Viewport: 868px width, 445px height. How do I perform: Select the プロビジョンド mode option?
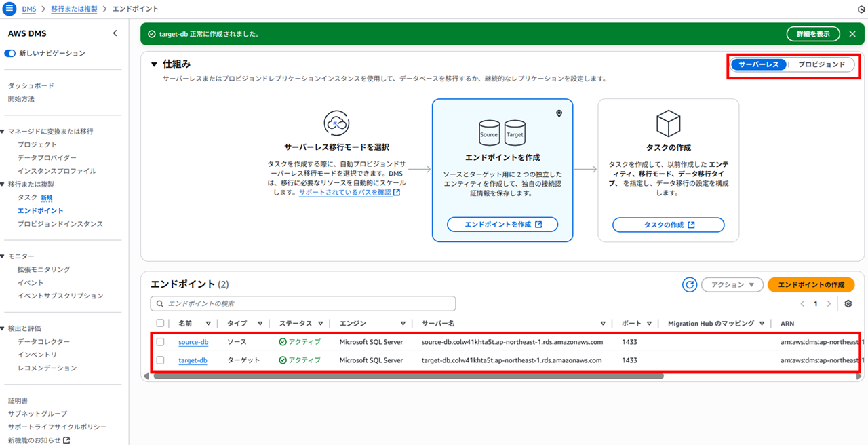pos(821,64)
